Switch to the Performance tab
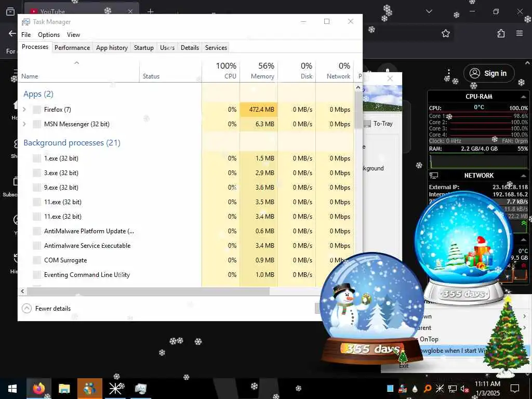The width and height of the screenshot is (532, 399). click(72, 48)
